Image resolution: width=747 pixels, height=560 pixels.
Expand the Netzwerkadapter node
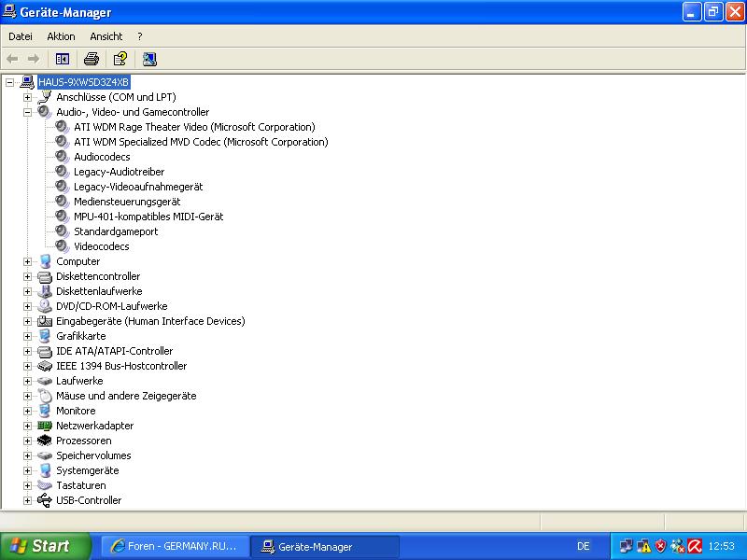pos(28,427)
